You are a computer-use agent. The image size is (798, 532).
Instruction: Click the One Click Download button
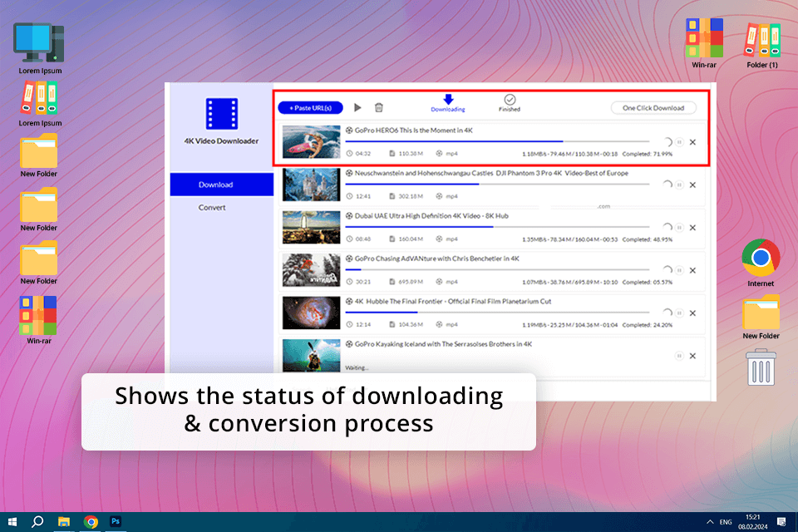(x=653, y=108)
